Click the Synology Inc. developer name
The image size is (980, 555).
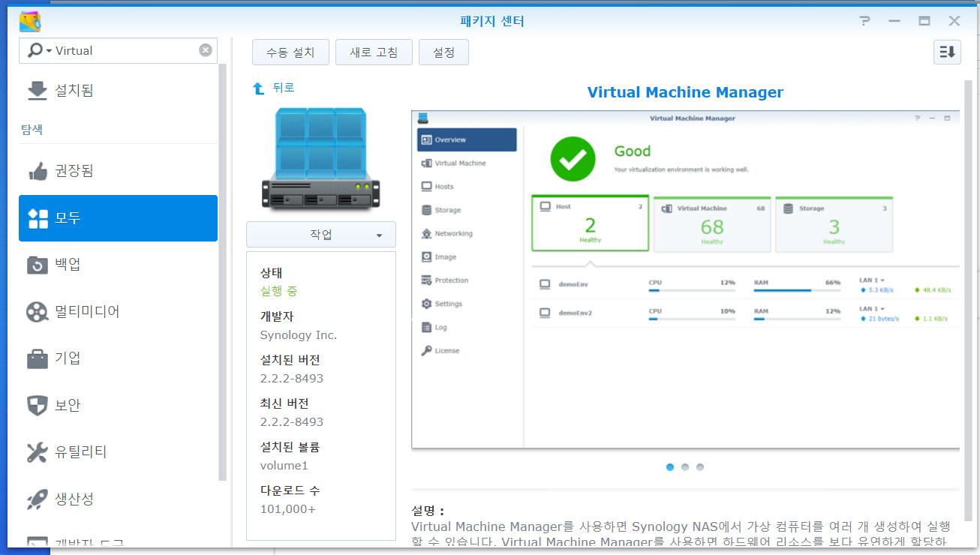click(299, 335)
